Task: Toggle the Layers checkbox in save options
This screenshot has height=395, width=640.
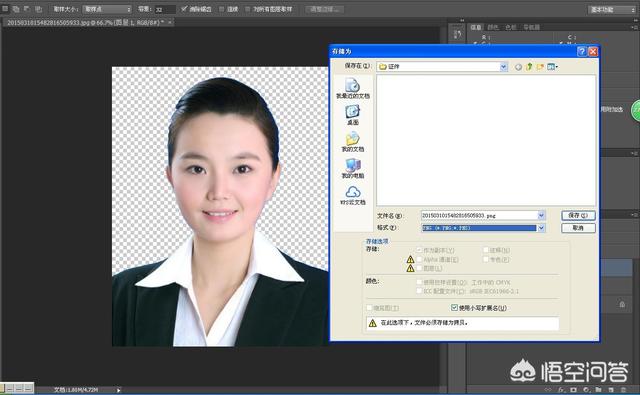Action: tap(419, 268)
